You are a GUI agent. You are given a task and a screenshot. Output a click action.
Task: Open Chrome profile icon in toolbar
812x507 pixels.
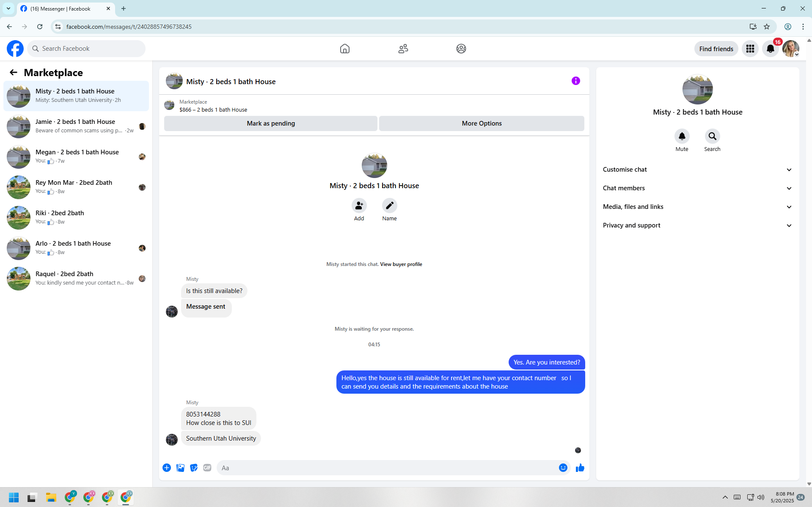[788, 27]
